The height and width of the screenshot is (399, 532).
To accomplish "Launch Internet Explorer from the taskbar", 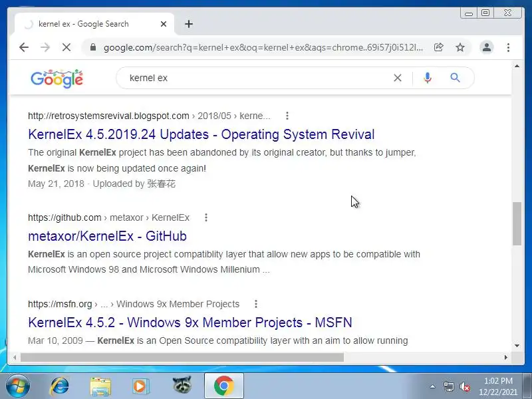I will pos(59,386).
